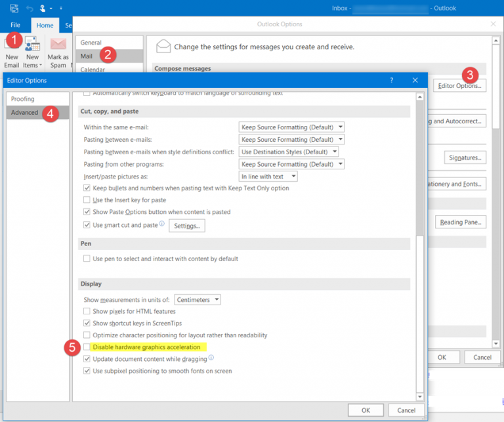Click the Undo arrow in quick access toolbar
This screenshot has width=504, height=422.
point(30,9)
